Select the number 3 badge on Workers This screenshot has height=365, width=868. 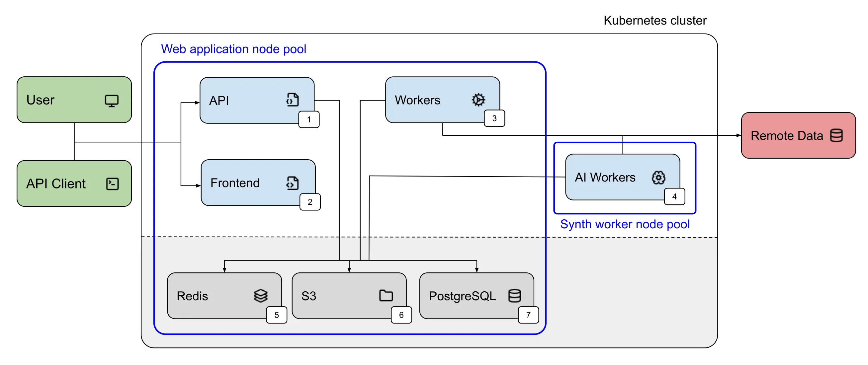494,118
